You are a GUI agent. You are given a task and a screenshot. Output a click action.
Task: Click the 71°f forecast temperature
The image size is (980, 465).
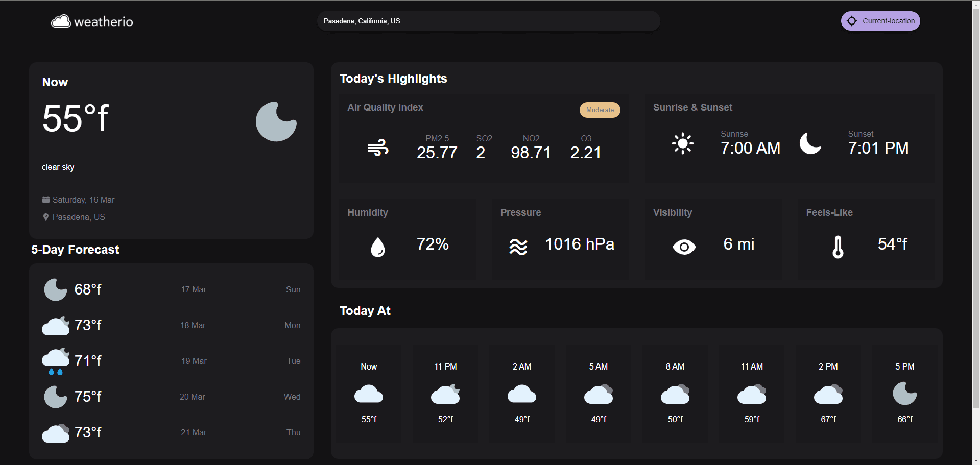88,361
